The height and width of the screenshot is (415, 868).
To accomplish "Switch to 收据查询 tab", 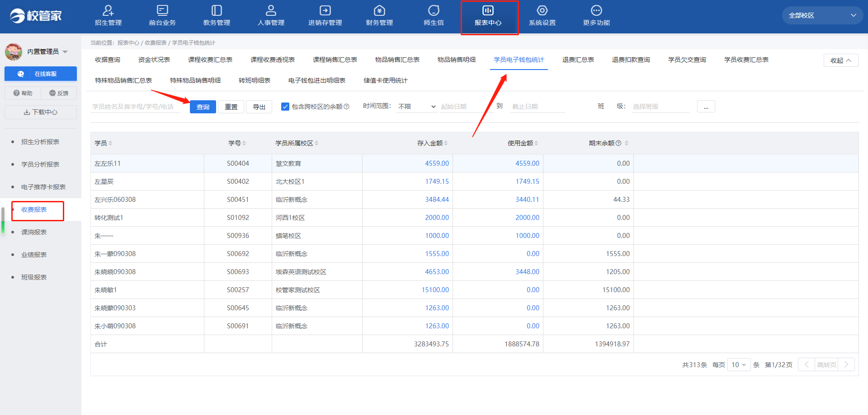I will click(108, 60).
